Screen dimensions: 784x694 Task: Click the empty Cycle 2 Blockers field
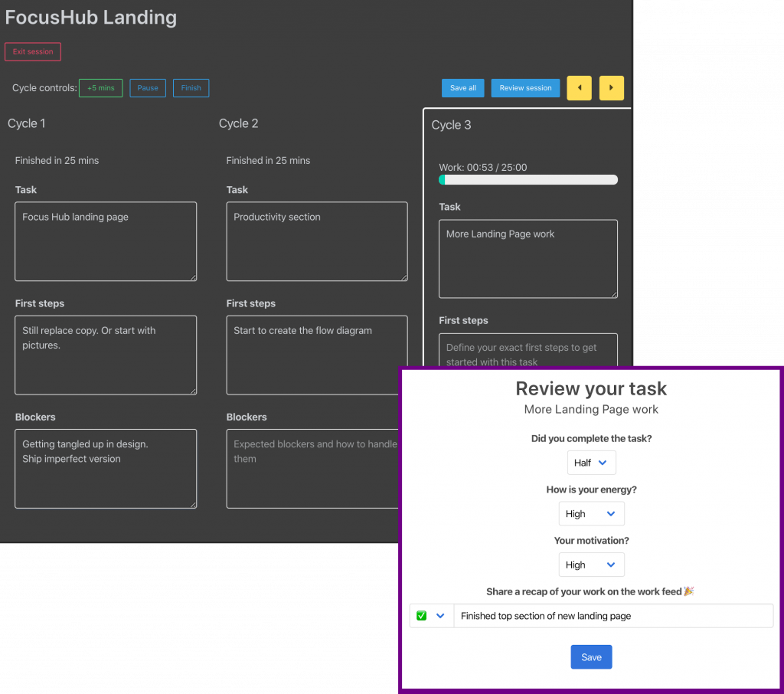(x=313, y=468)
